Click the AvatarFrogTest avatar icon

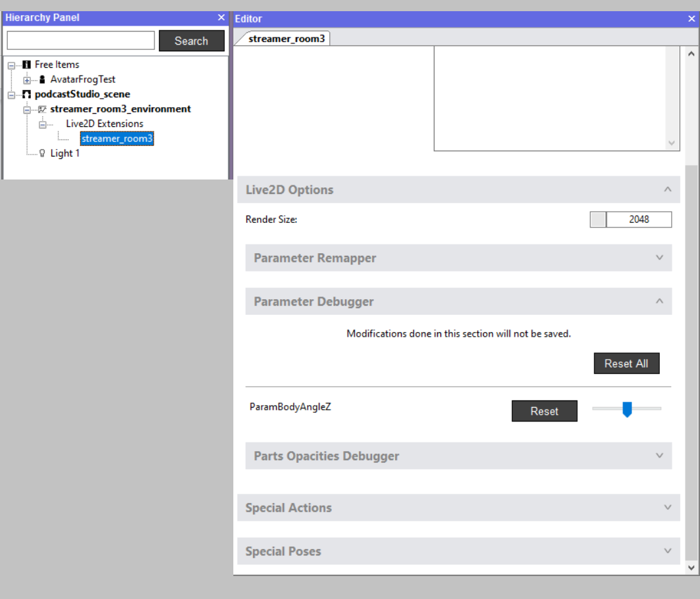pyautogui.click(x=42, y=80)
